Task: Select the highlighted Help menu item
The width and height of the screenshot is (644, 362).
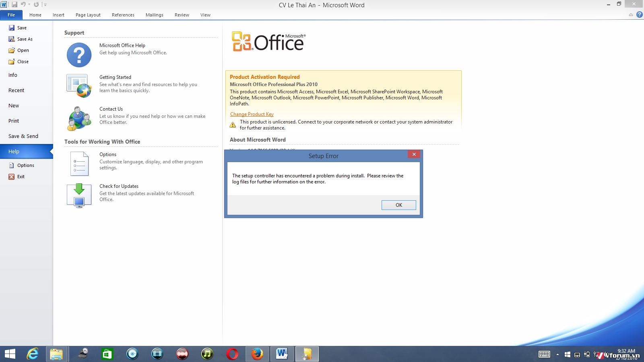Action: point(26,152)
